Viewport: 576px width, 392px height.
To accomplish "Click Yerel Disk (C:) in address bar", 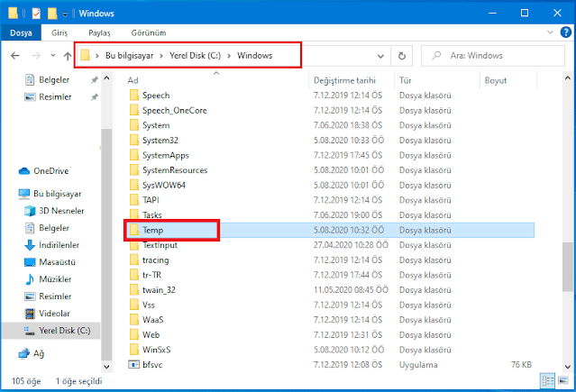I will 195,56.
